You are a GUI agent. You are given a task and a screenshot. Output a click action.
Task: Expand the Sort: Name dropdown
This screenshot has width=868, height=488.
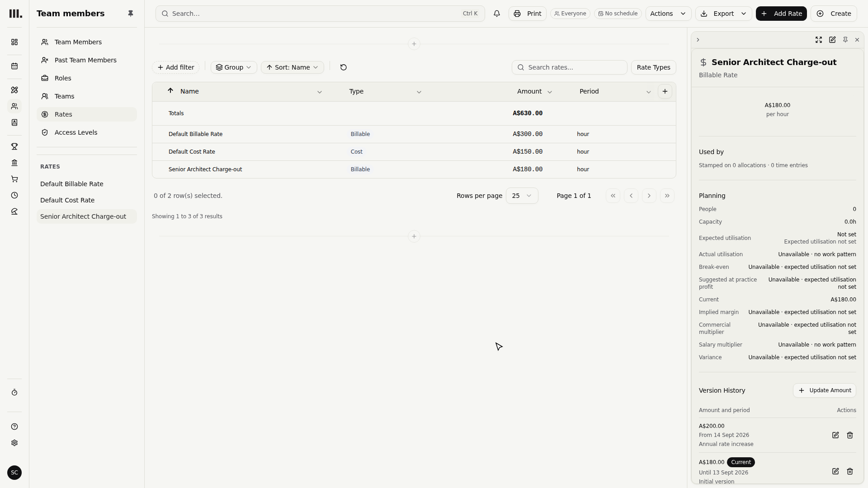292,67
